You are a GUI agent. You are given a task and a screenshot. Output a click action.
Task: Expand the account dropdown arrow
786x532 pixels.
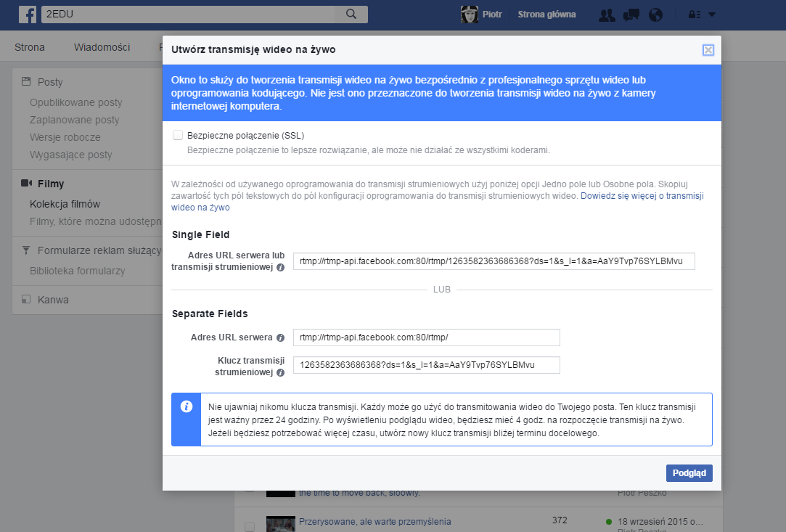click(712, 15)
